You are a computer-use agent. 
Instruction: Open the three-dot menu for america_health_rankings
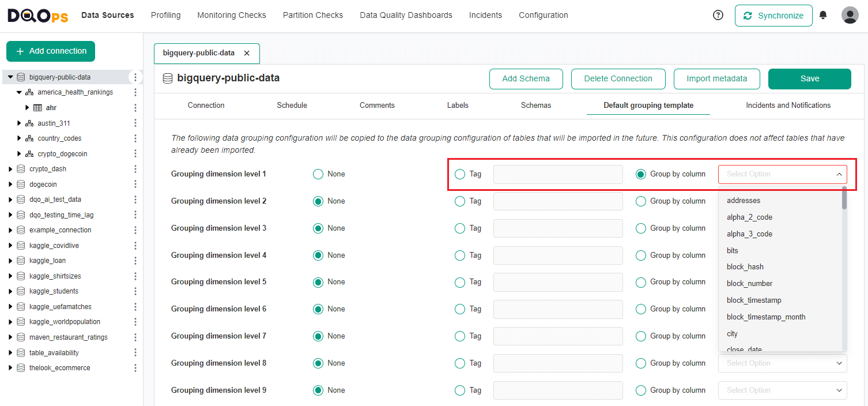(135, 92)
